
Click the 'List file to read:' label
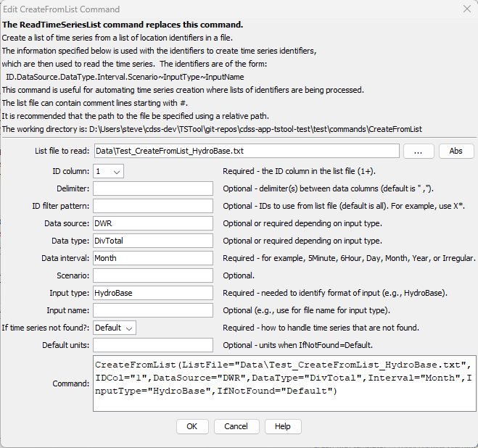pyautogui.click(x=62, y=151)
